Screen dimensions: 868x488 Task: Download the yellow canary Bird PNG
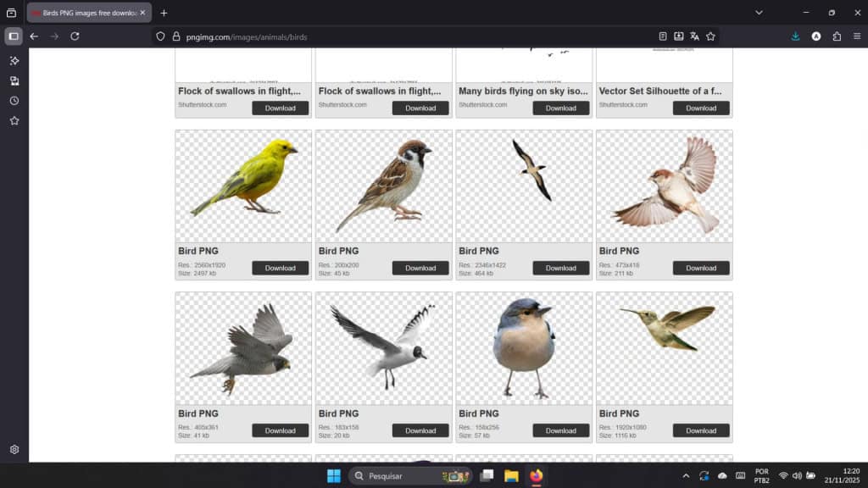pos(281,268)
